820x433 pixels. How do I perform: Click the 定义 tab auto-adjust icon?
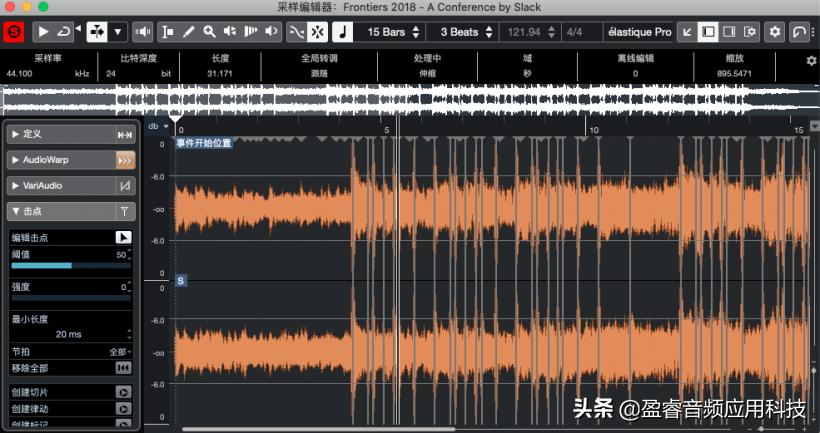click(125, 135)
